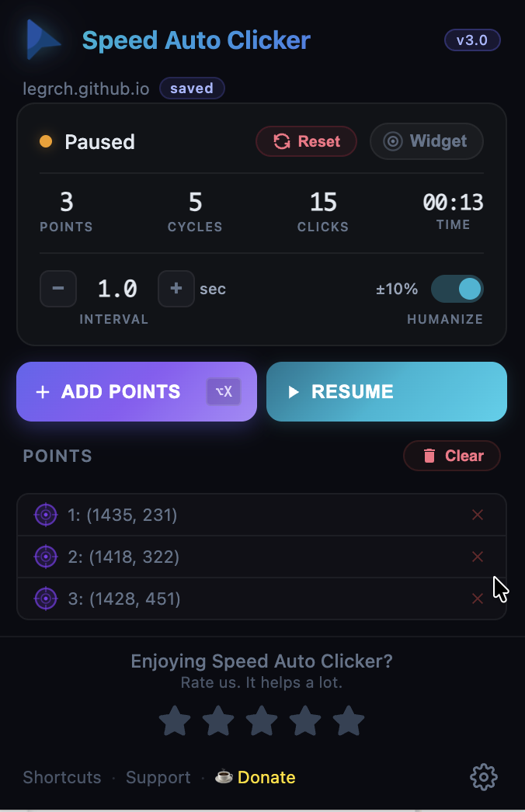Rate the app five stars
Screen dimensions: 525x812
[x=348, y=720]
